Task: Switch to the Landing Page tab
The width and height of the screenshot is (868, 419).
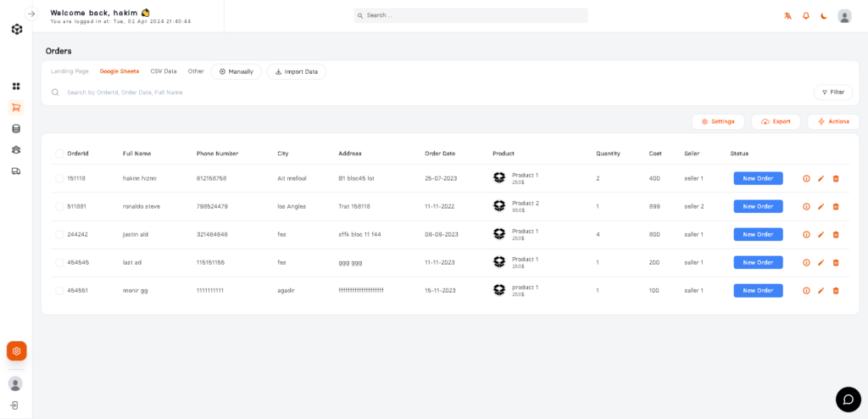Action: tap(70, 71)
